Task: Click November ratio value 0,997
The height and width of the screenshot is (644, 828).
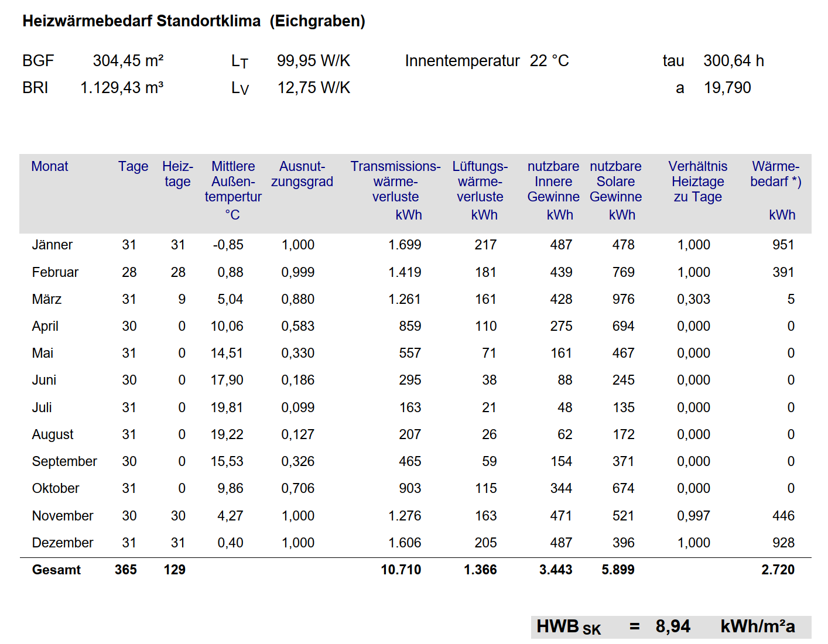Action: point(694,516)
